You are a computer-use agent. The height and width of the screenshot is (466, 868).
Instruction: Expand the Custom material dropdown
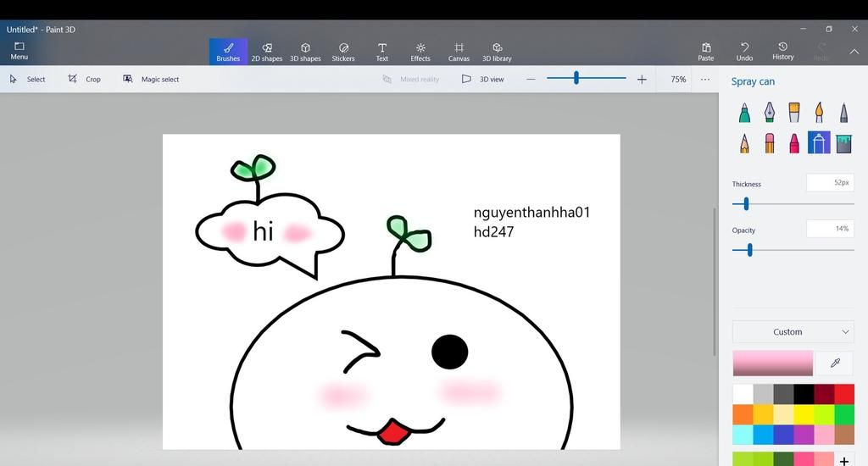(793, 332)
